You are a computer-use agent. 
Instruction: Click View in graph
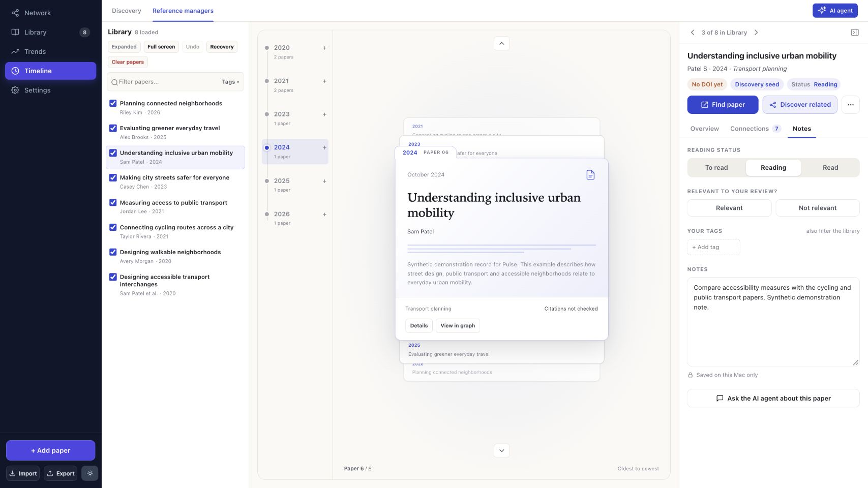point(458,326)
